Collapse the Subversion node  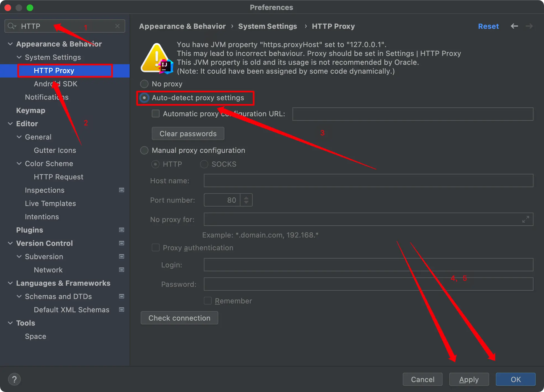19,257
